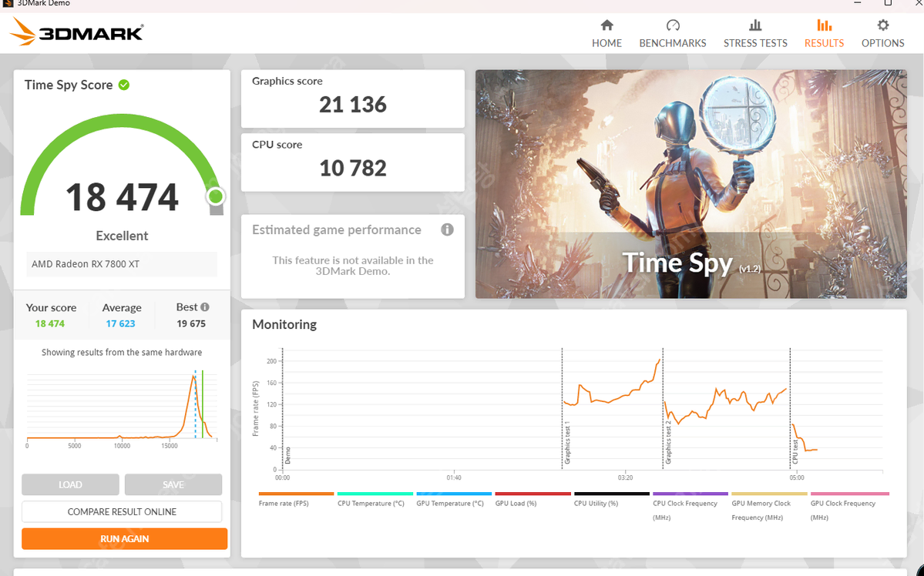Click the Run Again button
The width and height of the screenshot is (924, 576).
tap(124, 539)
